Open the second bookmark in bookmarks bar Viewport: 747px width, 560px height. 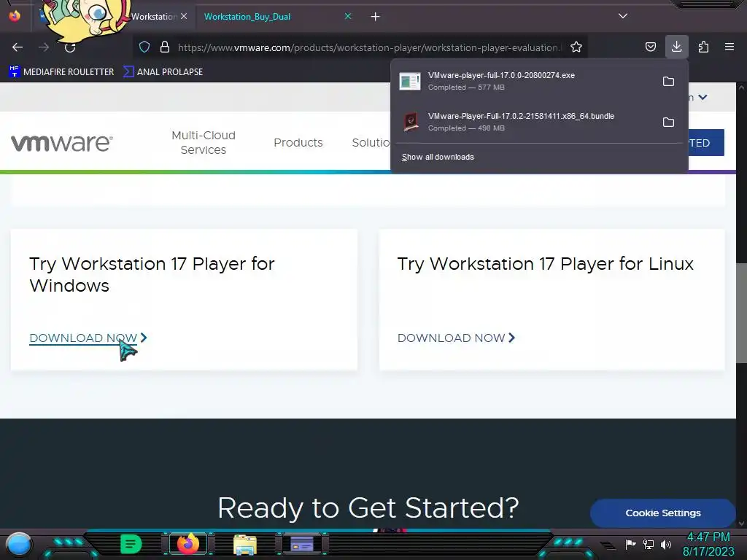tap(163, 72)
